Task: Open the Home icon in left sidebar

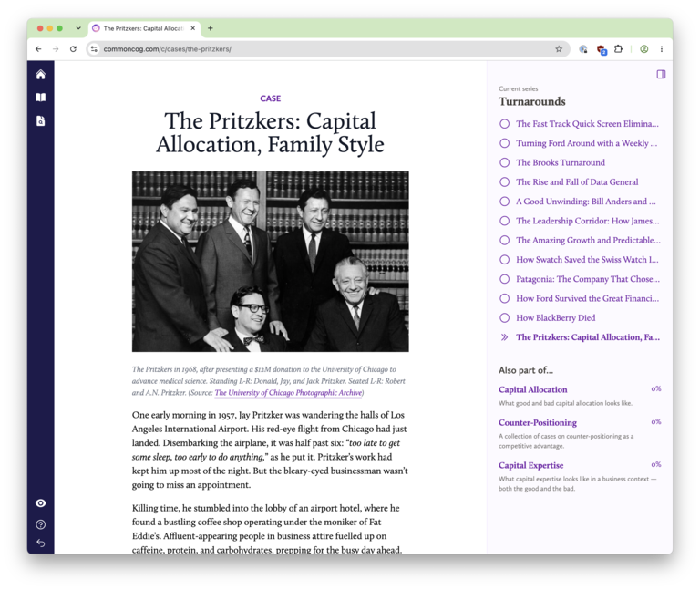Action: coord(41,74)
